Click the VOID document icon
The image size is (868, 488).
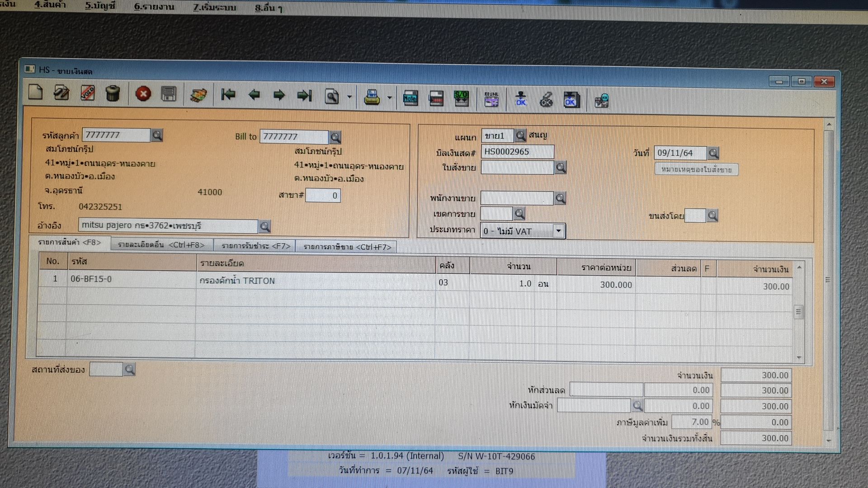click(x=87, y=93)
